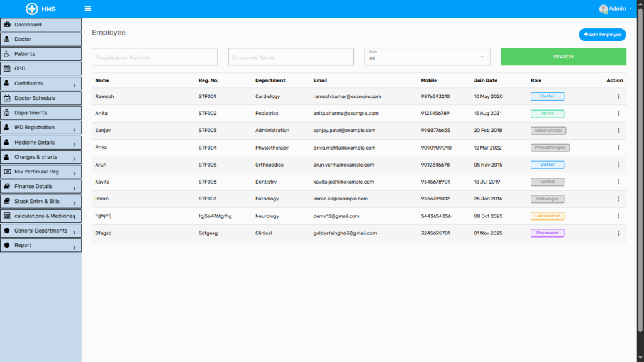The image size is (644, 362).
Task: Click the Add Employee button
Action: tap(602, 35)
